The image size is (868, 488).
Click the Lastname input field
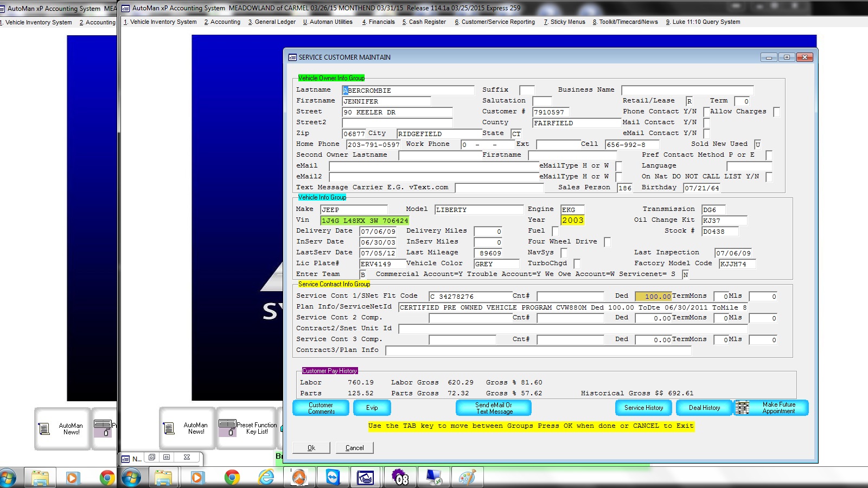pyautogui.click(x=408, y=91)
